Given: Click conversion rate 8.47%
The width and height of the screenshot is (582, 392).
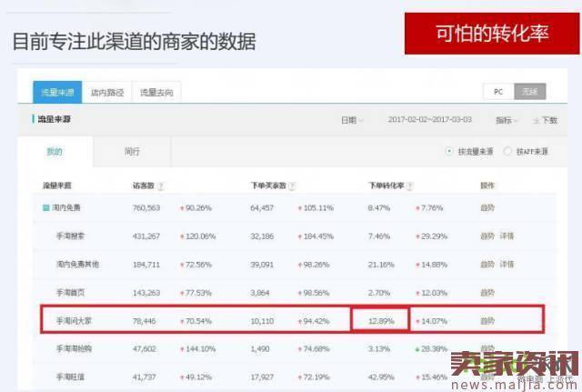Looking at the screenshot, I should [379, 208].
